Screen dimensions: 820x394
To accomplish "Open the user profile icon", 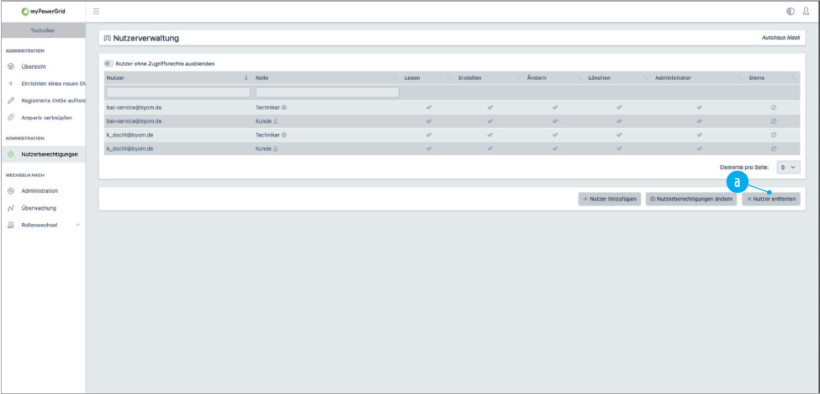I will [x=805, y=11].
